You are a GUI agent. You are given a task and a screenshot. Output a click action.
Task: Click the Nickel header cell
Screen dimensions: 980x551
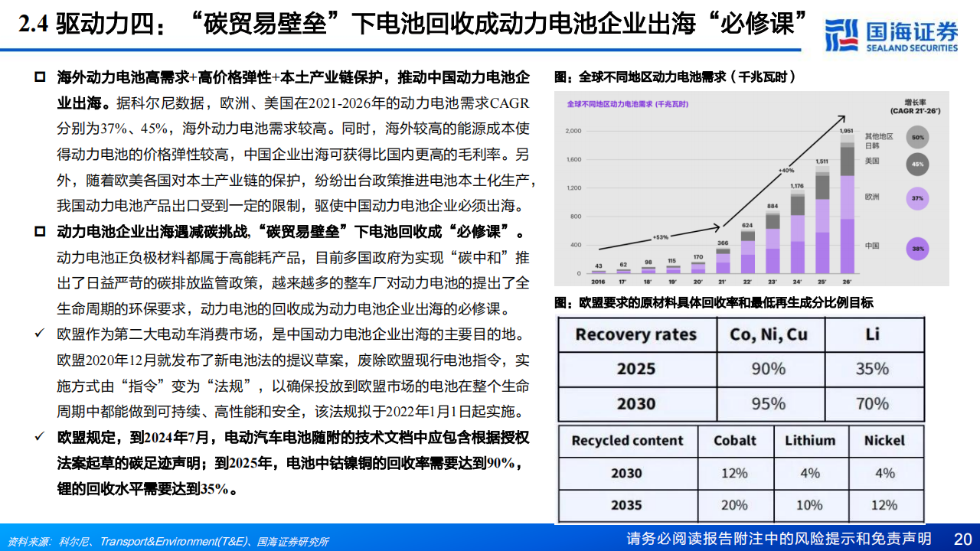click(884, 441)
